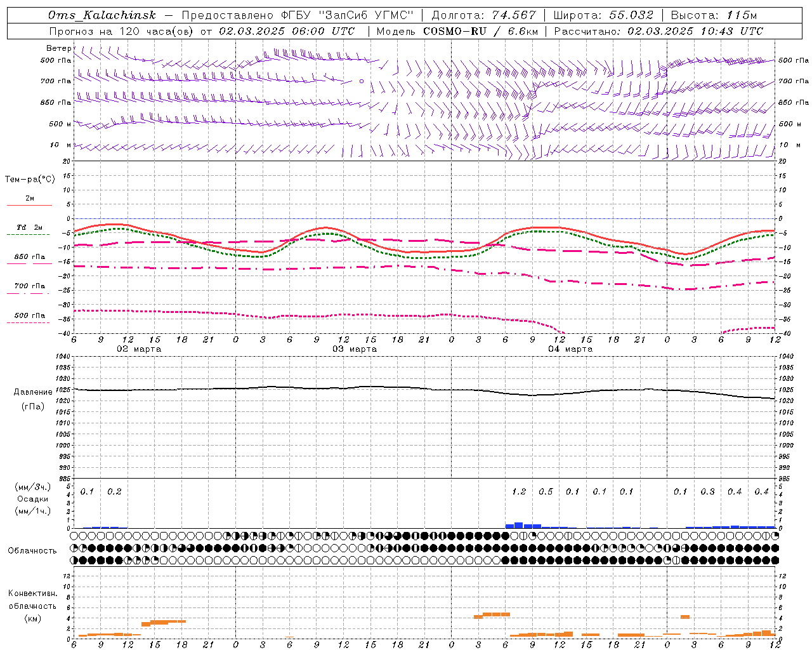Click the forecast period text Прогноз на 120 часа(ов)
Screen dimensions: 812x650
(122, 31)
